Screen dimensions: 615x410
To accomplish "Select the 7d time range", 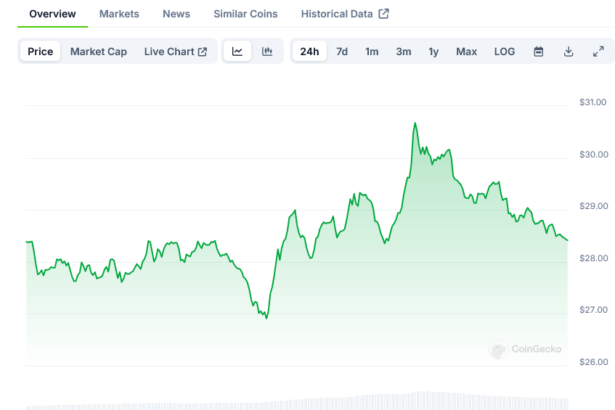I will (342, 51).
